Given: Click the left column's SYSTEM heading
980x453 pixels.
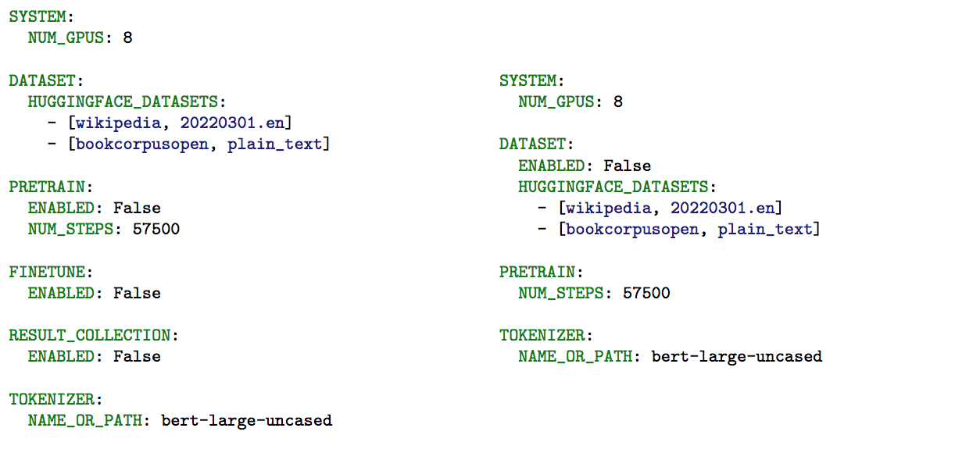Looking at the screenshot, I should (37, 16).
